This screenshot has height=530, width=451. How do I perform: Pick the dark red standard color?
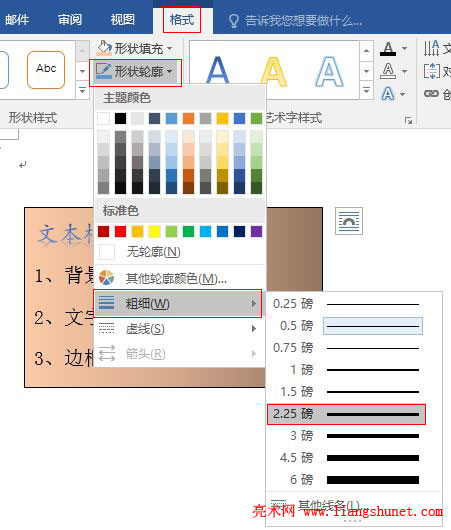click(x=103, y=232)
